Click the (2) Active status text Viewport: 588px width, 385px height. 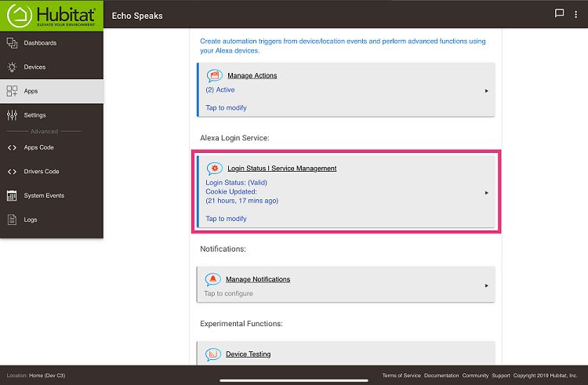click(220, 90)
